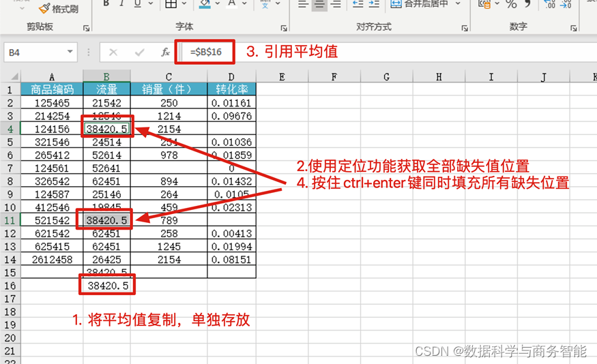
Task: Open the Font (字体) group dialog launcher
Action: point(284,28)
